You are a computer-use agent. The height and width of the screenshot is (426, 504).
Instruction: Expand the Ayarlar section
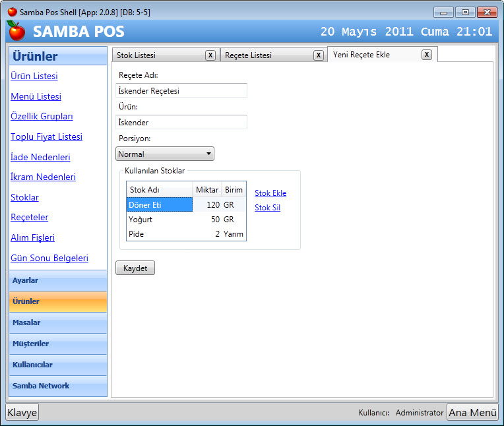[x=58, y=280]
